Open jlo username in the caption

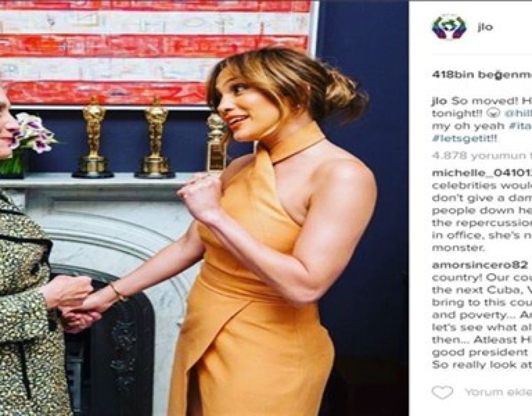[440, 101]
